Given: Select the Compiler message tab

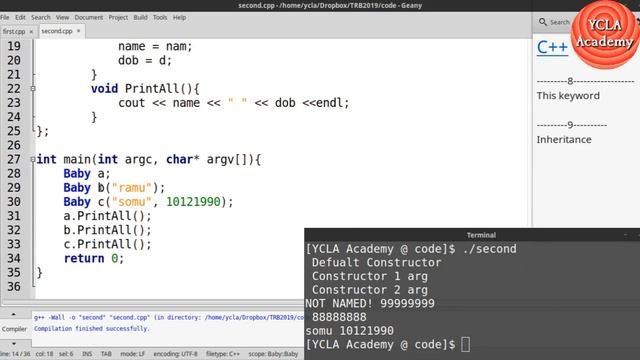Looking at the screenshot, I should [x=14, y=329].
